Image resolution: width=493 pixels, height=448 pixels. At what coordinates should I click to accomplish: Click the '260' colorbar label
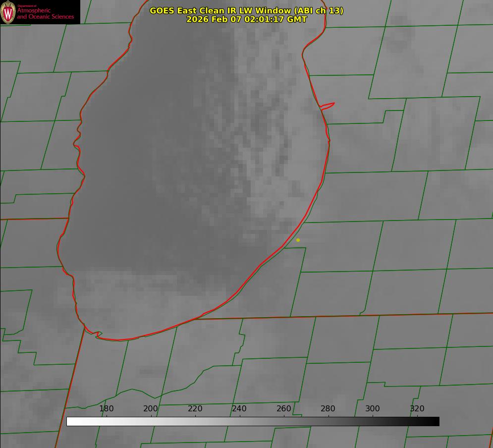[x=283, y=408]
